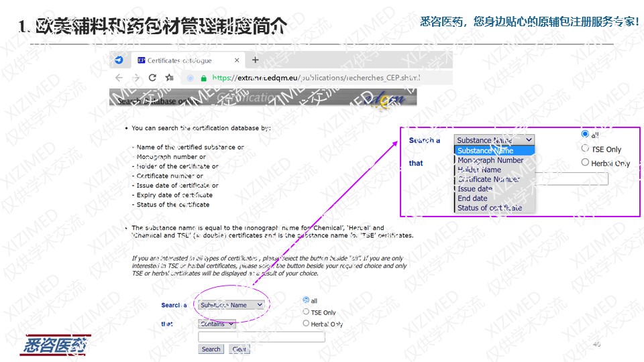This screenshot has width=644, height=362.
Task: Click the Telegram icon in tab bar
Action: pos(119,60)
